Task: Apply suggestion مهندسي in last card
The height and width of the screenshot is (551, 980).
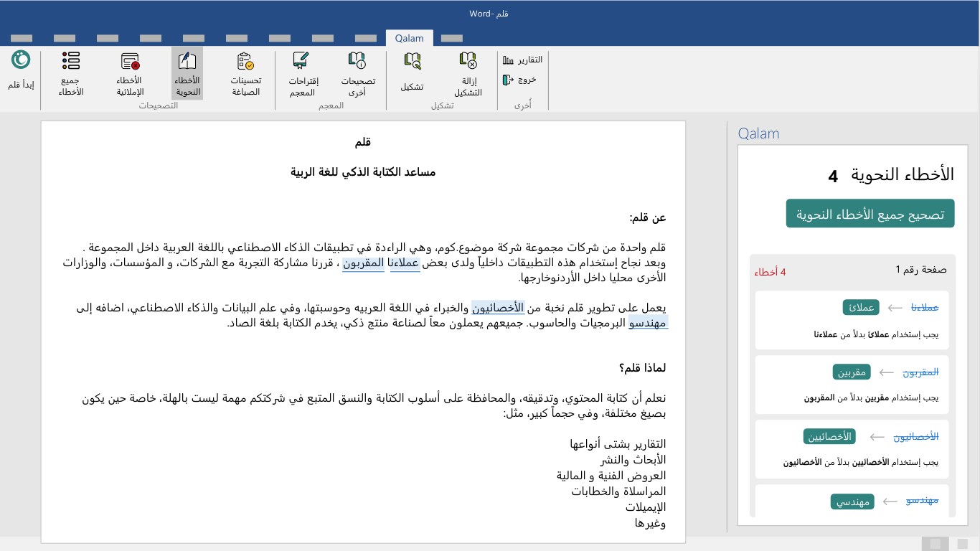Action: [x=852, y=501]
